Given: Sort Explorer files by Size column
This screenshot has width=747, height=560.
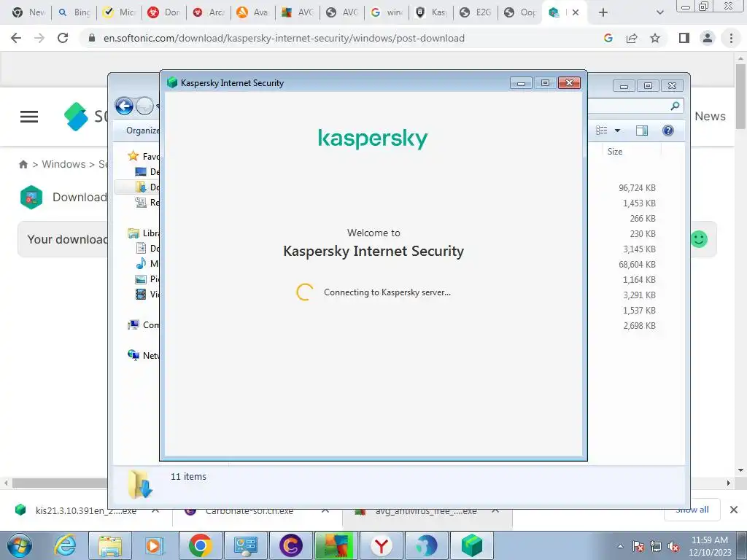Looking at the screenshot, I should pyautogui.click(x=614, y=152).
